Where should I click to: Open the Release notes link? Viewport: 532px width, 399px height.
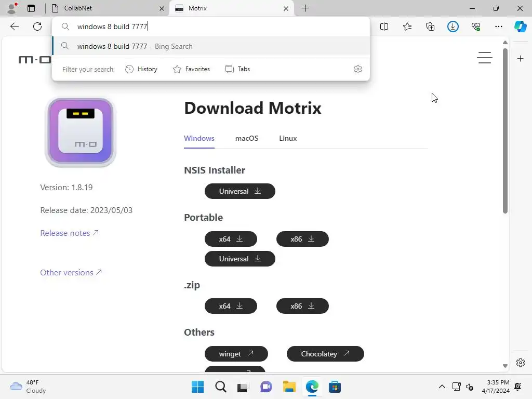pyautogui.click(x=69, y=233)
